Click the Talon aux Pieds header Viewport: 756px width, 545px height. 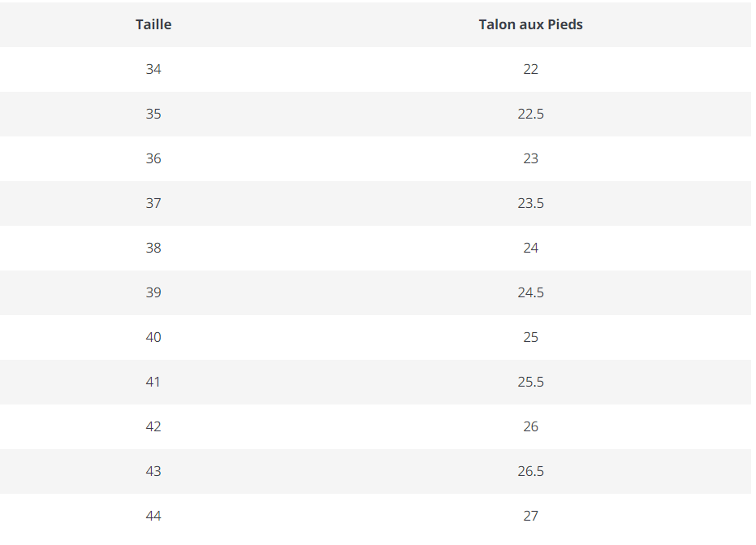click(530, 24)
